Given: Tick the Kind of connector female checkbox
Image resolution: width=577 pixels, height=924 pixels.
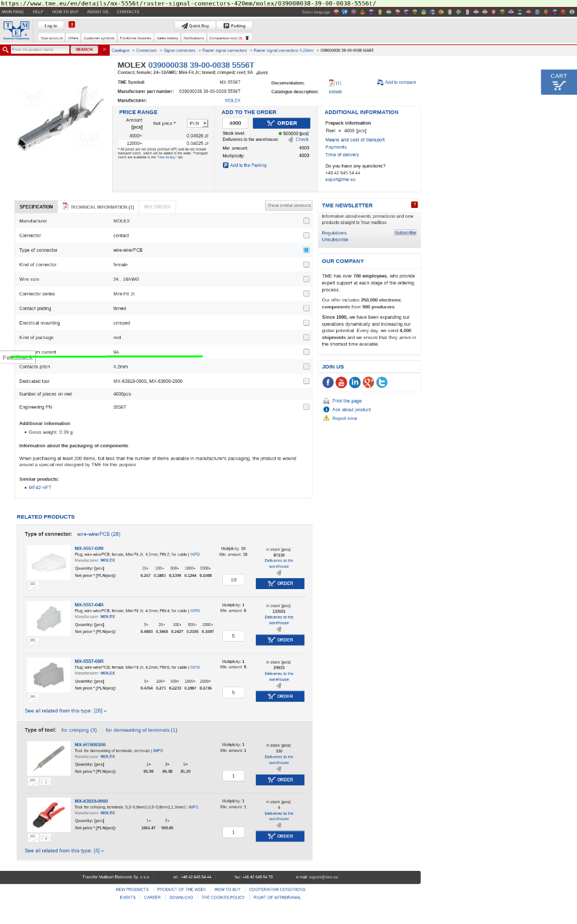Looking at the screenshot, I should click(306, 264).
